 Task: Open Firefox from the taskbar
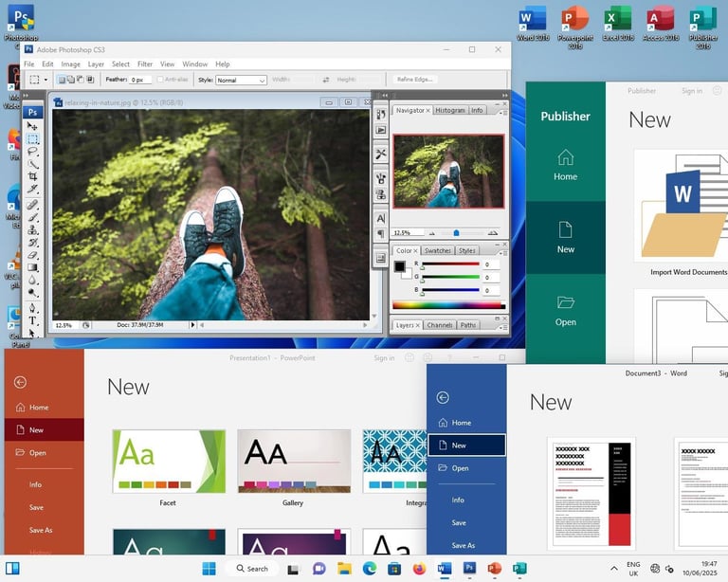coord(419,569)
